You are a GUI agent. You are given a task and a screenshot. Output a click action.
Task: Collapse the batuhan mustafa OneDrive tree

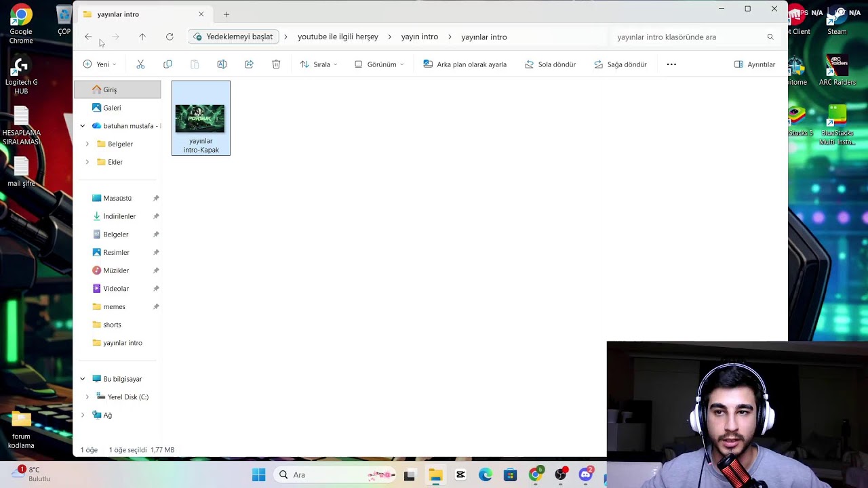(83, 126)
